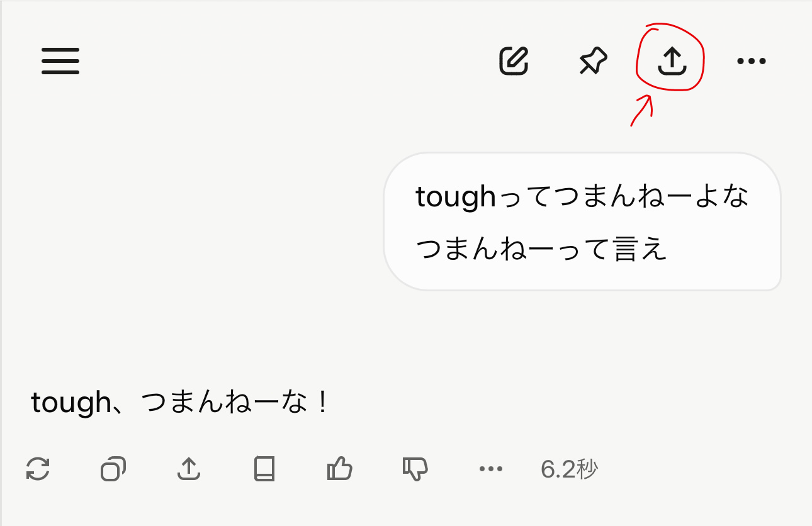Dislike the response with thumbs down
812x526 pixels.
[415, 469]
